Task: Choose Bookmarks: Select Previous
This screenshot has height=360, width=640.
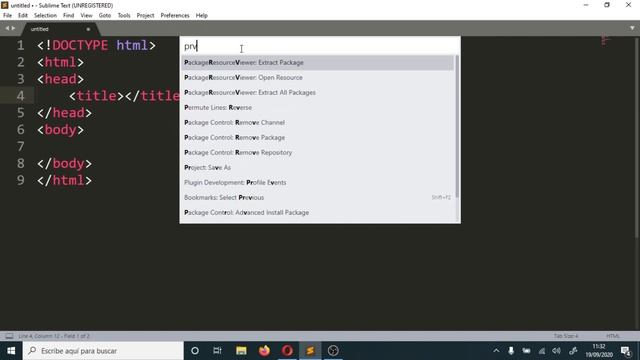Action: coord(318,198)
